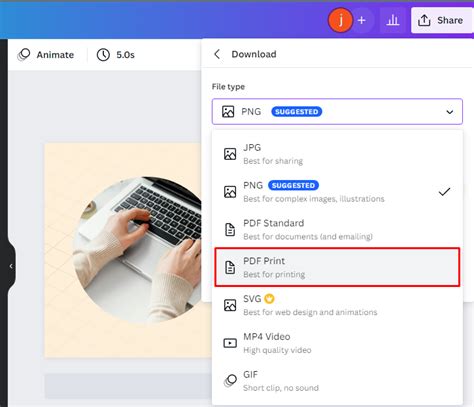This screenshot has height=407, width=474.
Task: Choose PDF Print option
Action: coord(337,267)
